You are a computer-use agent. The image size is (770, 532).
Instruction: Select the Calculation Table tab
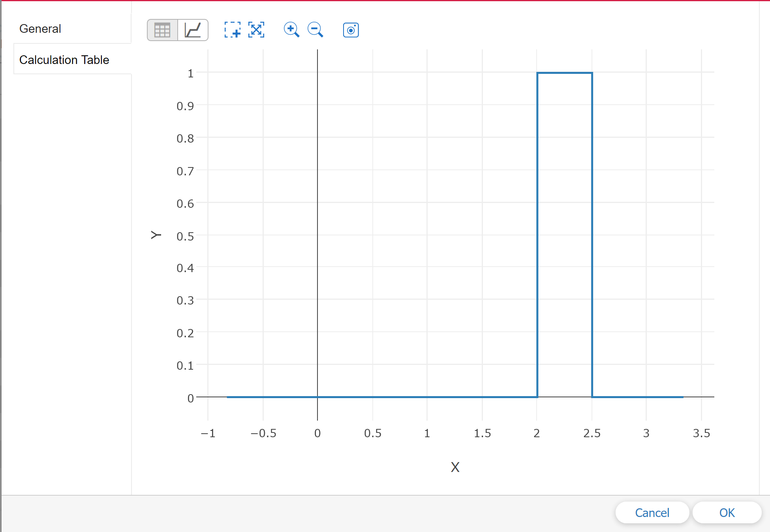click(x=64, y=60)
